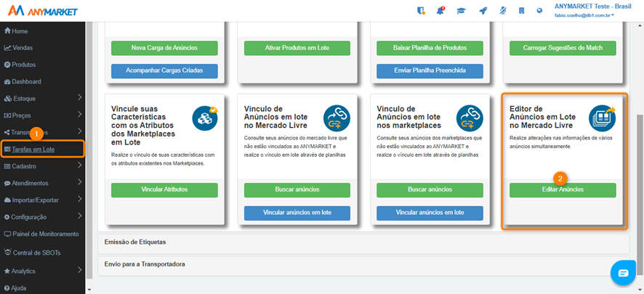Click Baixar Planilha de Produtos button
644x294 pixels.
tap(430, 48)
